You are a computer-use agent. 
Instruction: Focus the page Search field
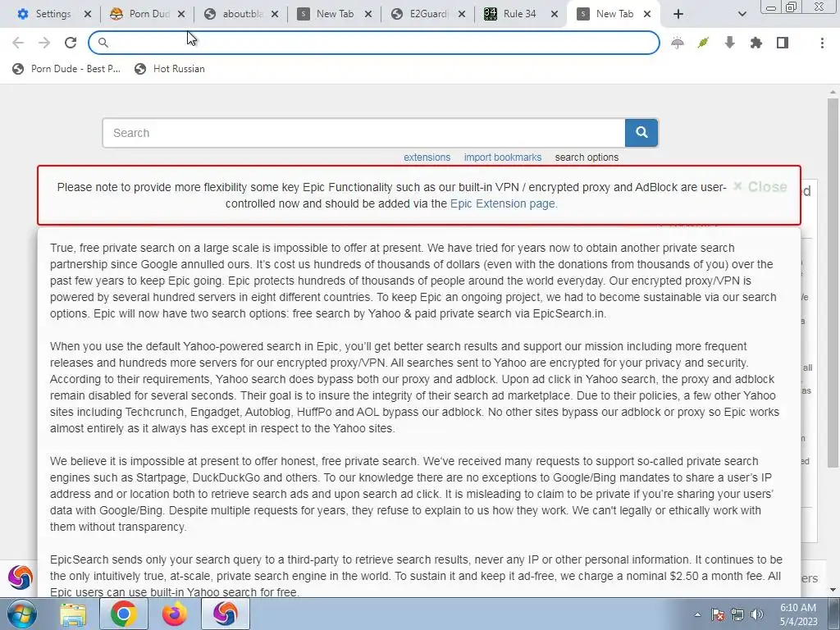coord(363,133)
